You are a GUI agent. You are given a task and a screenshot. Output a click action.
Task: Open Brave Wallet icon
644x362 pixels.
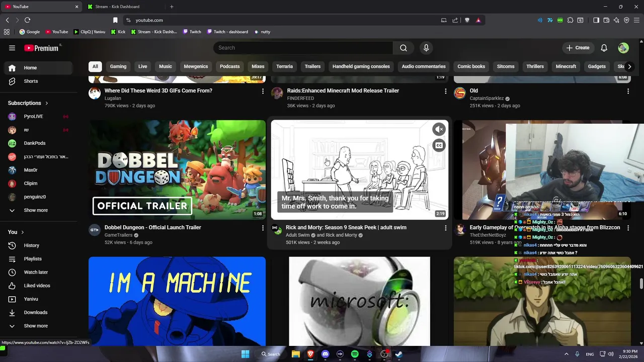[606, 20]
